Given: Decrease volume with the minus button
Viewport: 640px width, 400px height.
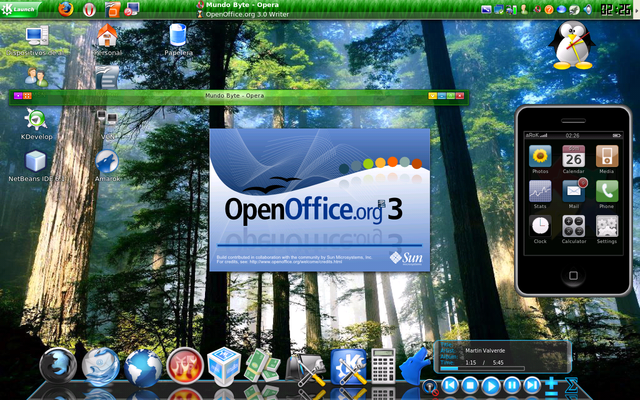Looking at the screenshot, I should tap(551, 393).
